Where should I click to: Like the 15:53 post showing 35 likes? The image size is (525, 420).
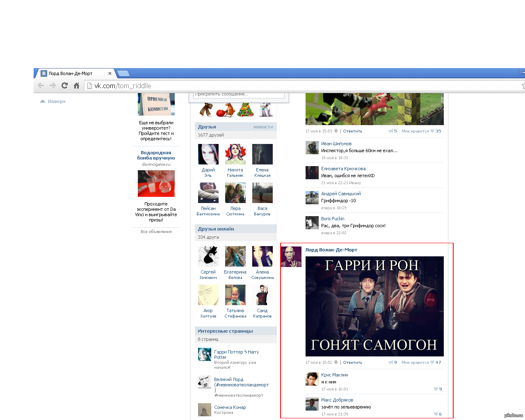(x=421, y=131)
